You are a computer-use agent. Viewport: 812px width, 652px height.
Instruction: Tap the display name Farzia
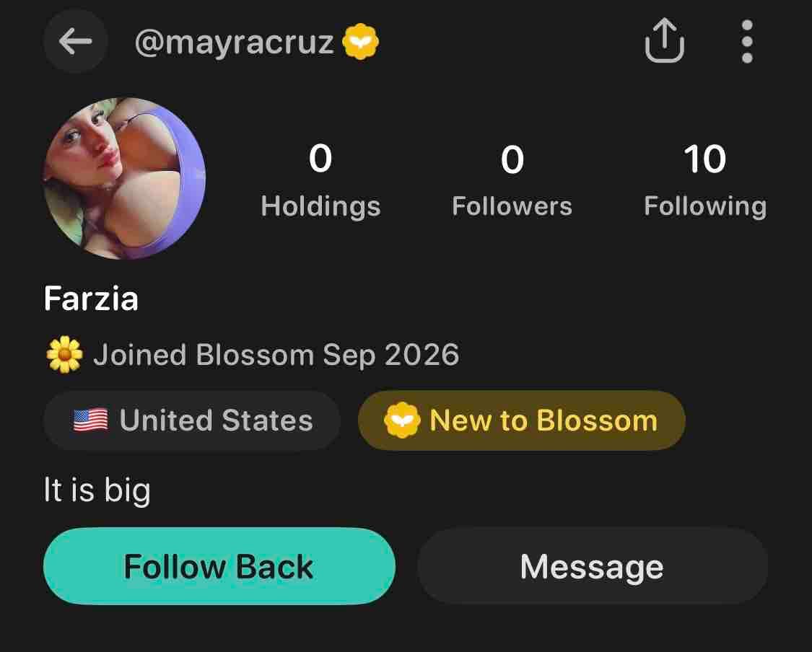91,299
